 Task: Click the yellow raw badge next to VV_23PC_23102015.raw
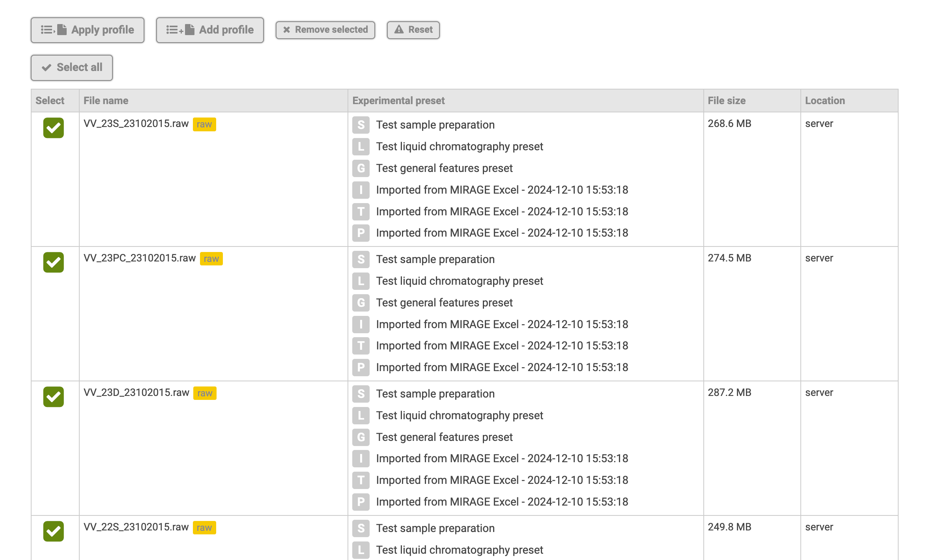[211, 259]
